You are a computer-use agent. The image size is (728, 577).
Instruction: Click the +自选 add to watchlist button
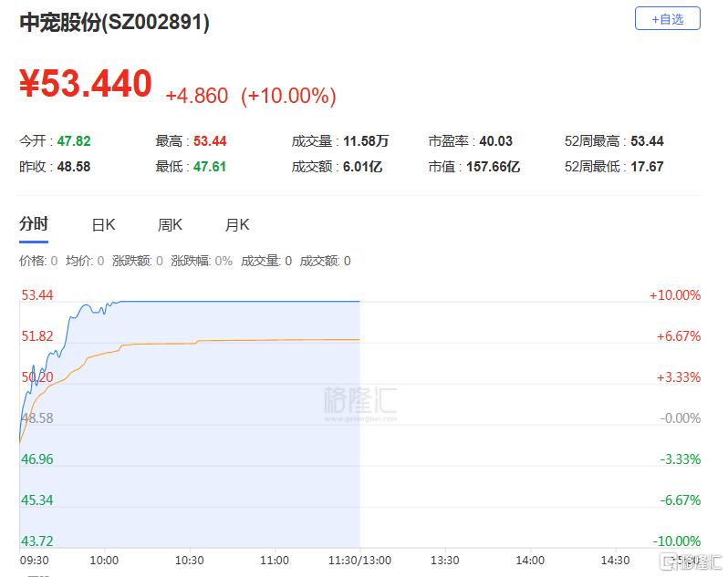(667, 18)
